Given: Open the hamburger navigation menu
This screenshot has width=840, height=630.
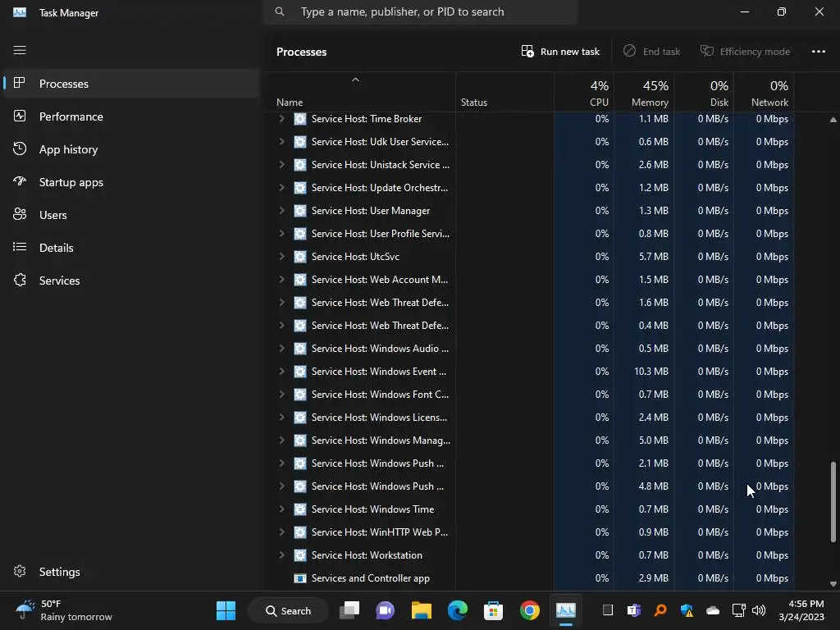Looking at the screenshot, I should click(x=20, y=50).
